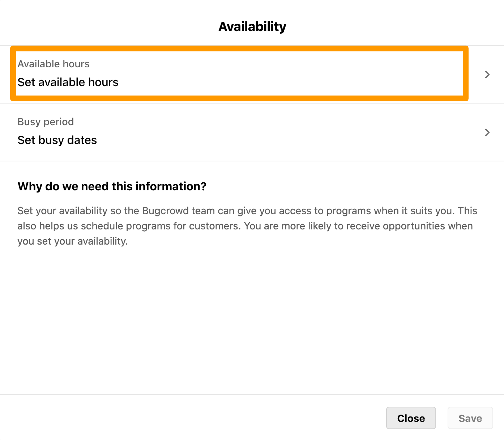Image resolution: width=504 pixels, height=440 pixels.
Task: Click the Availability dialog title
Action: tap(252, 26)
